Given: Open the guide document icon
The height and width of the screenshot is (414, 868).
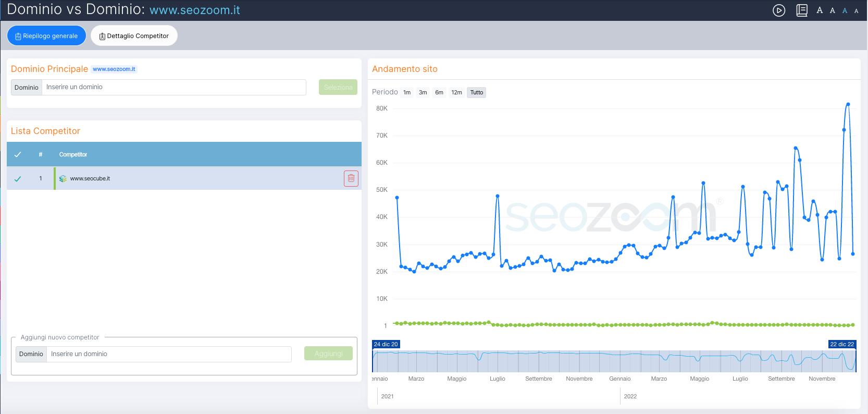Looking at the screenshot, I should [x=802, y=10].
